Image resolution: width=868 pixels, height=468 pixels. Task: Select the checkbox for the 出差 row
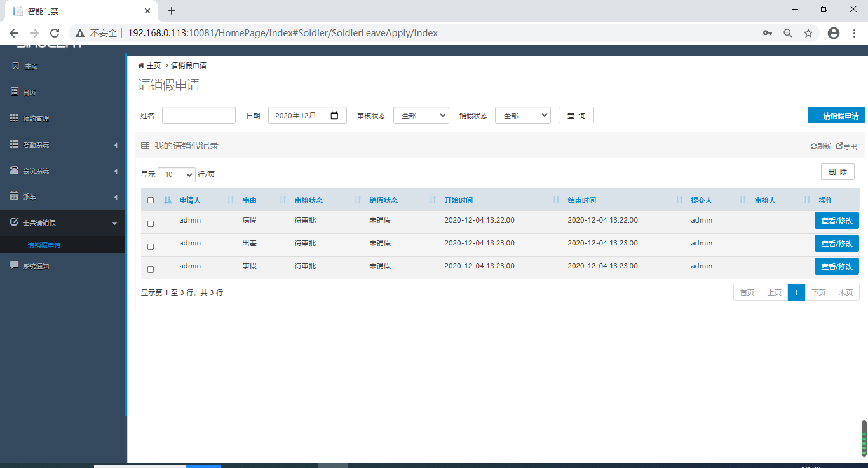[151, 247]
